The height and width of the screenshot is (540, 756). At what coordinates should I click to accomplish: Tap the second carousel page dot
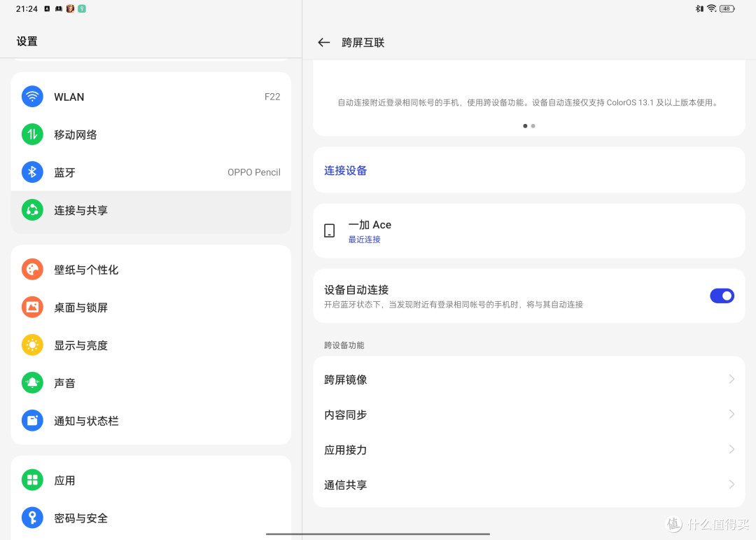pos(533,126)
